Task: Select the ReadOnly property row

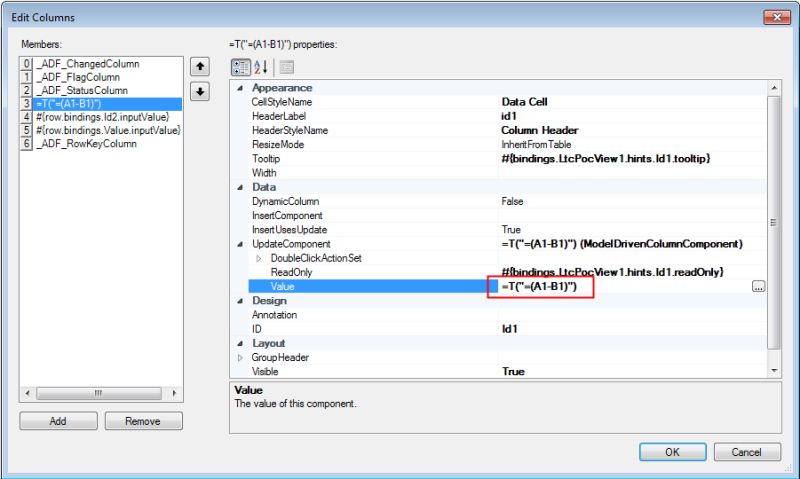Action: pyautogui.click(x=508, y=272)
